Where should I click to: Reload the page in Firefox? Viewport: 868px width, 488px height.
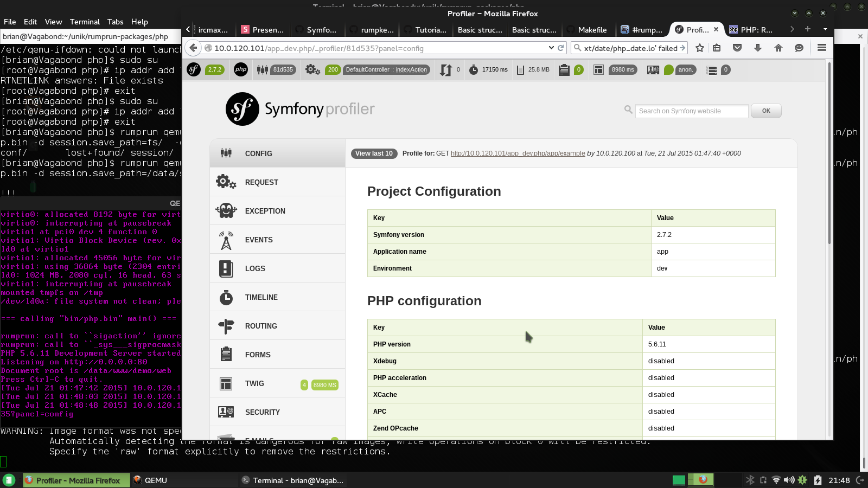pos(561,48)
